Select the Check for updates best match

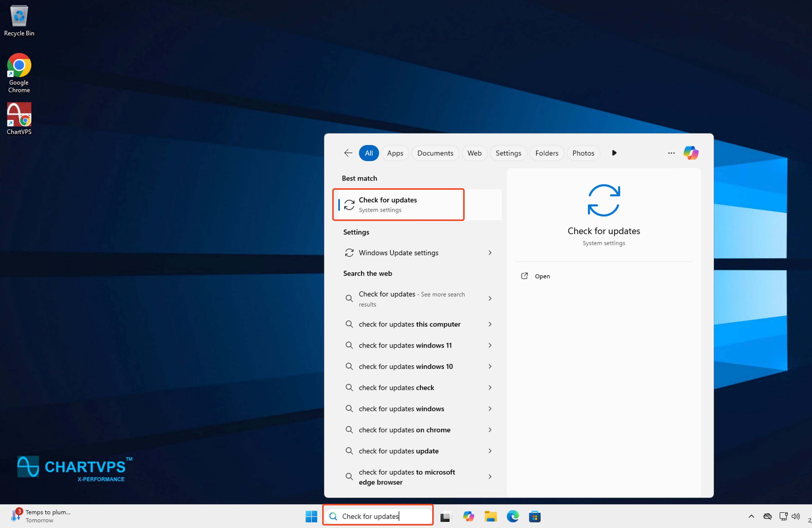point(398,204)
